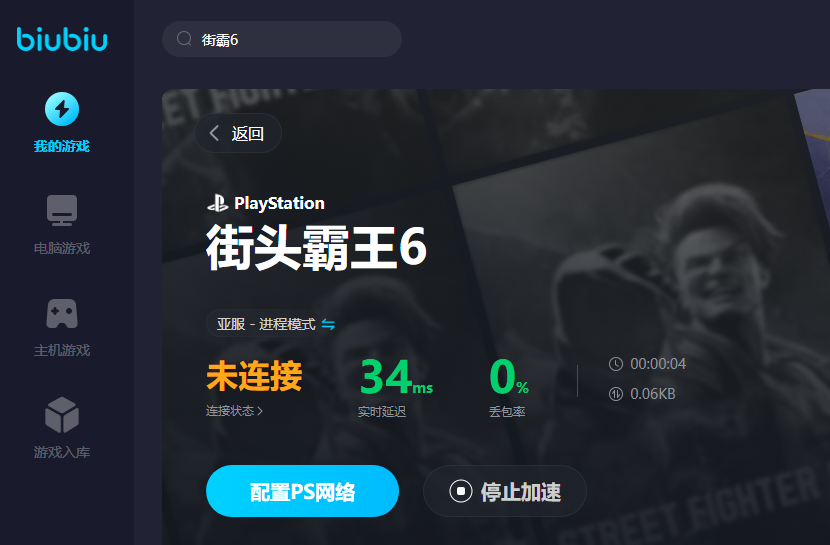Click the 未连接 connection status text
Viewport: 830px width, 545px height.
tap(254, 376)
